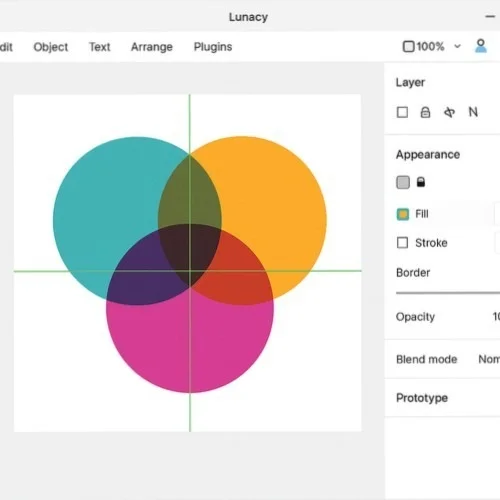Click the square icon under Layer
Viewport: 500px width, 500px height.
(x=402, y=112)
